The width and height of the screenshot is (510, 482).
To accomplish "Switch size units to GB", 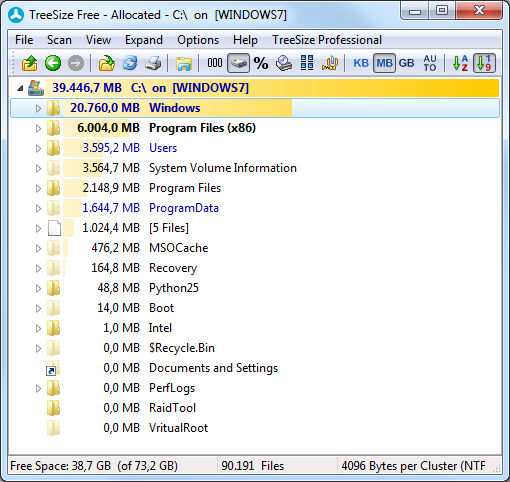I will pos(407,63).
